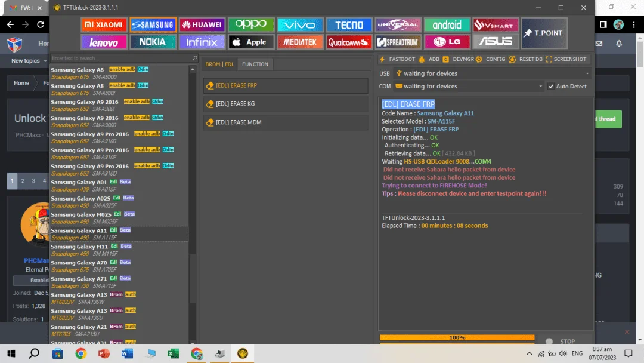Toggle the Auto Detect checkbox

(x=551, y=87)
